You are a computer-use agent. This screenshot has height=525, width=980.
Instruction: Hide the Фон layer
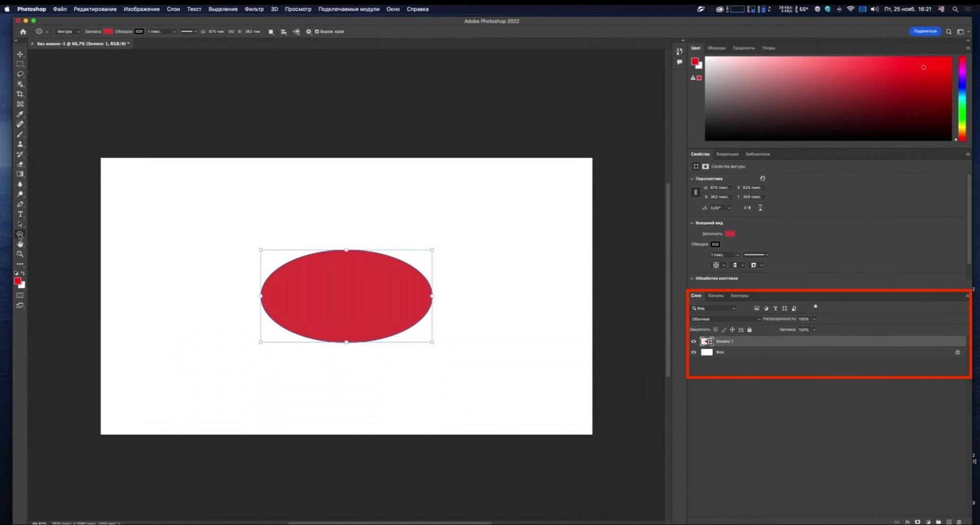[x=694, y=352]
